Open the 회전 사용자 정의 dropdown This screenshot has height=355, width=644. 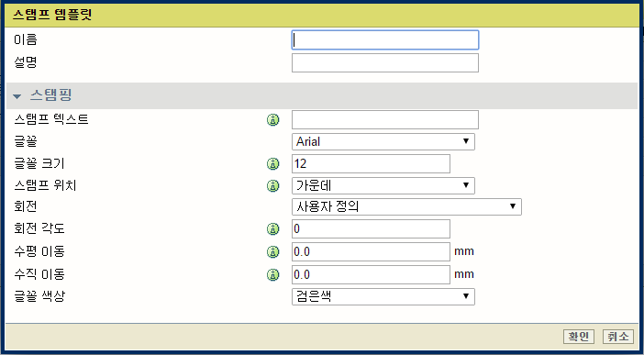tap(406, 206)
